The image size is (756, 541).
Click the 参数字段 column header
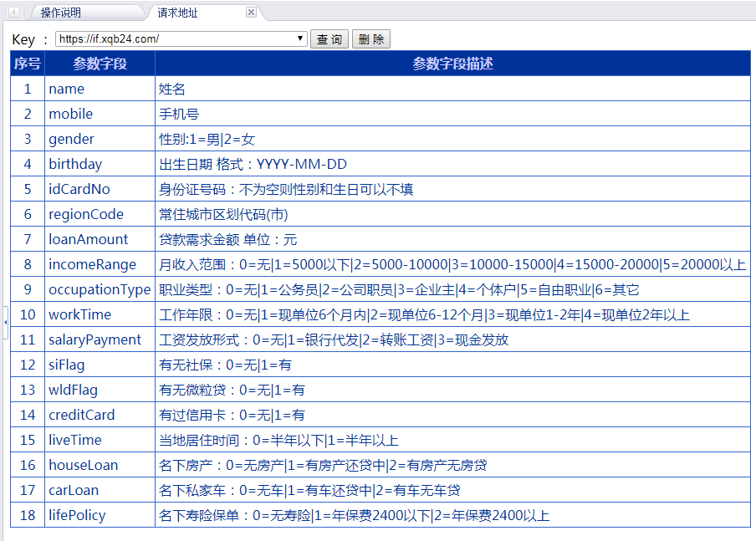coord(100,64)
